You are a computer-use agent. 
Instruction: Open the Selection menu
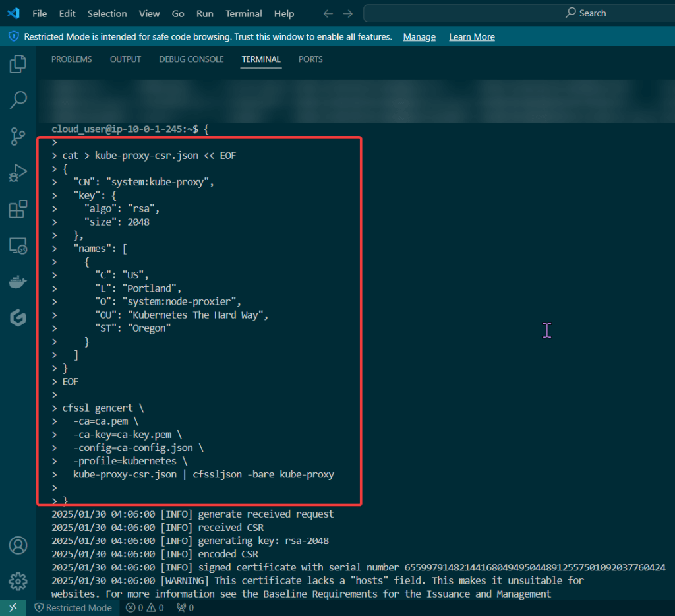(x=107, y=13)
